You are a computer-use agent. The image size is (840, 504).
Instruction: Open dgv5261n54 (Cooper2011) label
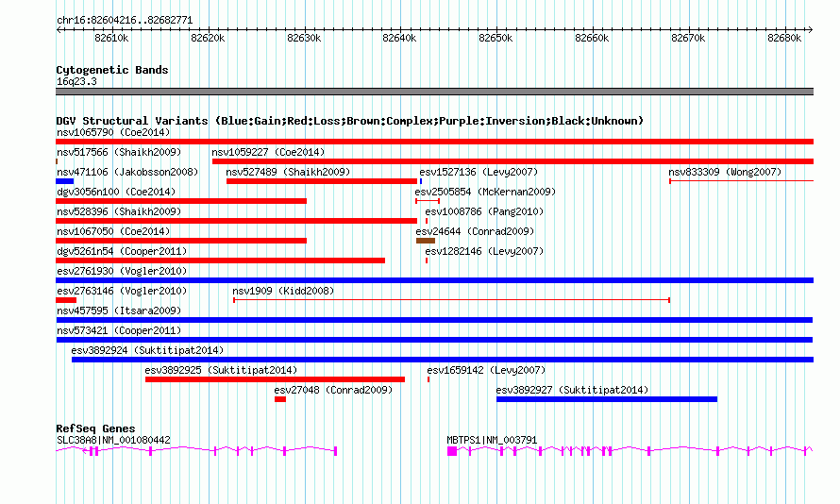122,251
